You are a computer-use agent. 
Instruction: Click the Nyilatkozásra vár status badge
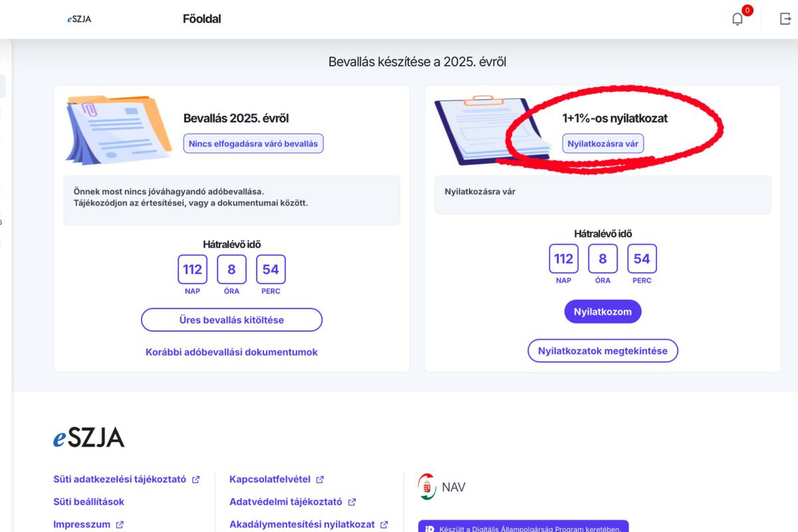603,143
